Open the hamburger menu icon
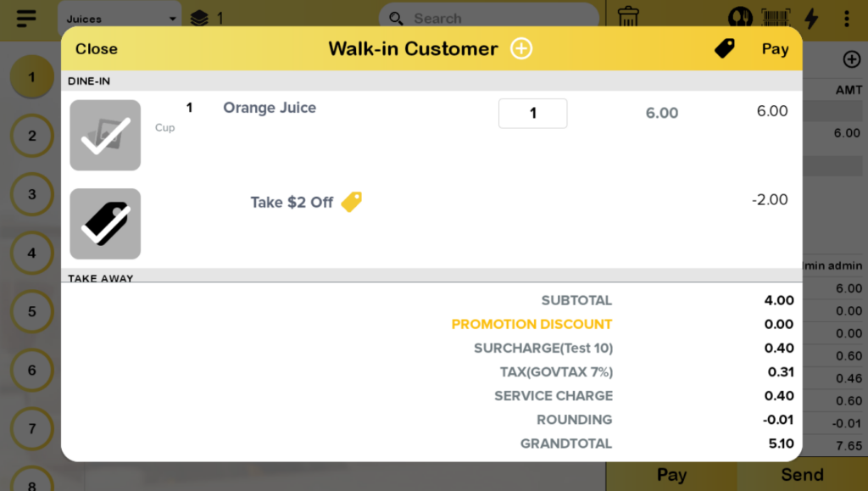Screen dimensions: 868x491 pyautogui.click(x=26, y=18)
